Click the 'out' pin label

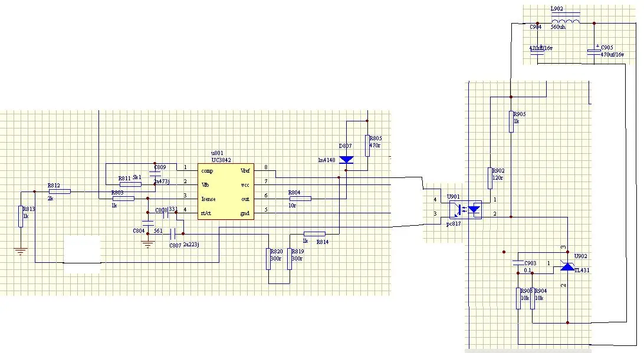click(245, 199)
